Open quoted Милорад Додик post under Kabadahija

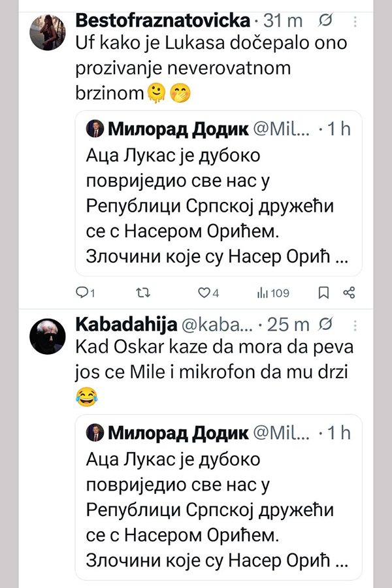[219, 506]
